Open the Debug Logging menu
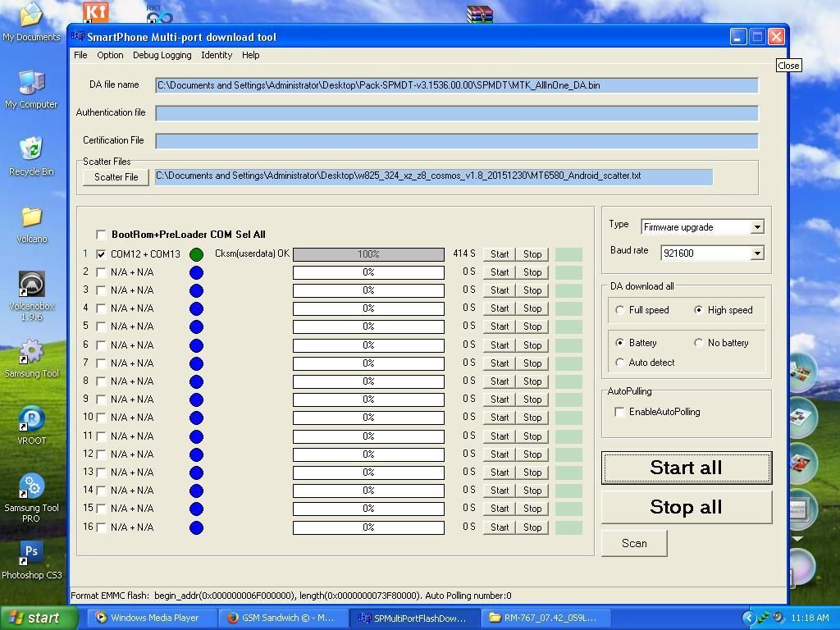The height and width of the screenshot is (630, 840). coord(162,55)
